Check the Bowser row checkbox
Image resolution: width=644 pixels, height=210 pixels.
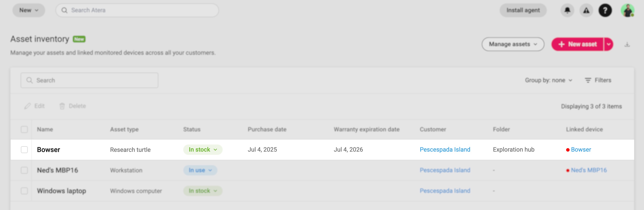tap(24, 150)
